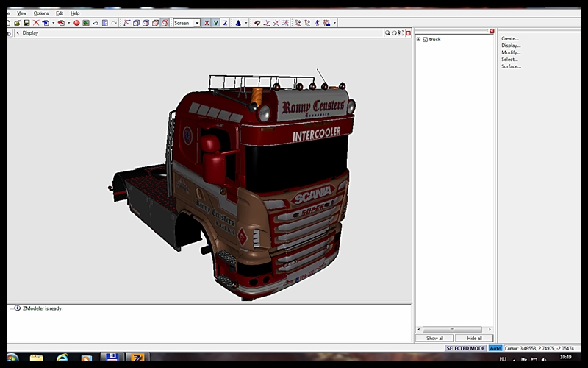Viewport: 588px width, 368px height.
Task: Click the second figure animation icon
Action: pyautogui.click(x=307, y=23)
